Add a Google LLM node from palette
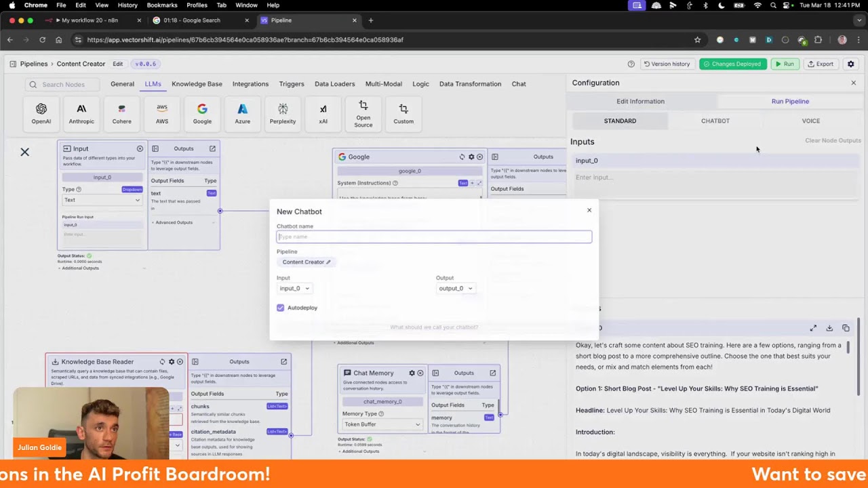The image size is (868, 488). [202, 113]
